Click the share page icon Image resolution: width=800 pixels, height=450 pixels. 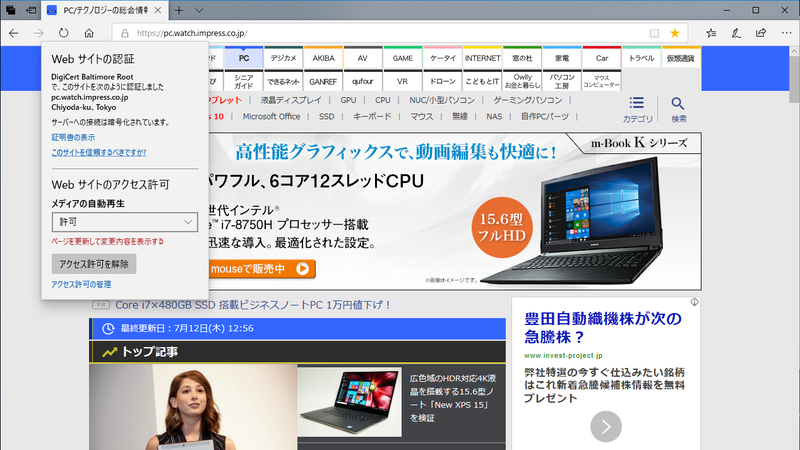[x=761, y=33]
